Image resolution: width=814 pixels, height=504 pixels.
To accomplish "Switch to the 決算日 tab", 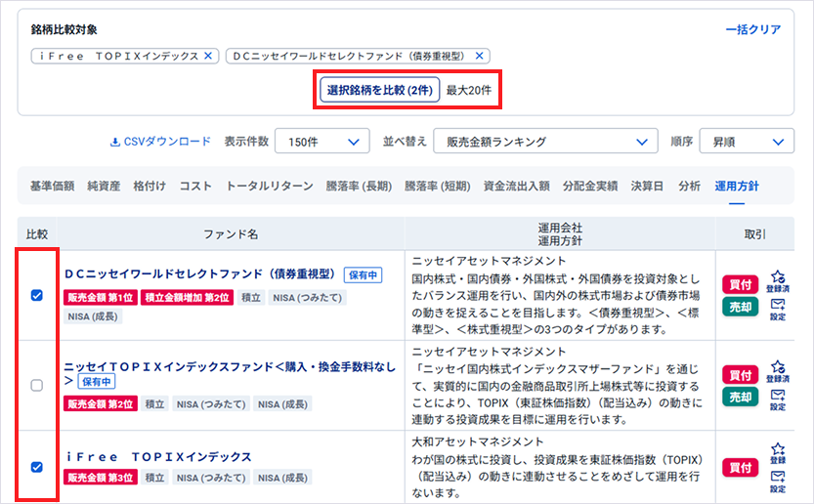I will tap(647, 186).
